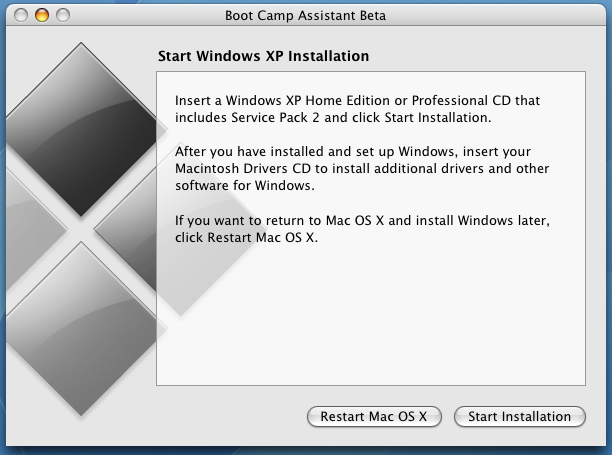Viewport: 612px width, 455px height.
Task: Click the 'Start Windows XP Installation' heading
Action: 263,56
